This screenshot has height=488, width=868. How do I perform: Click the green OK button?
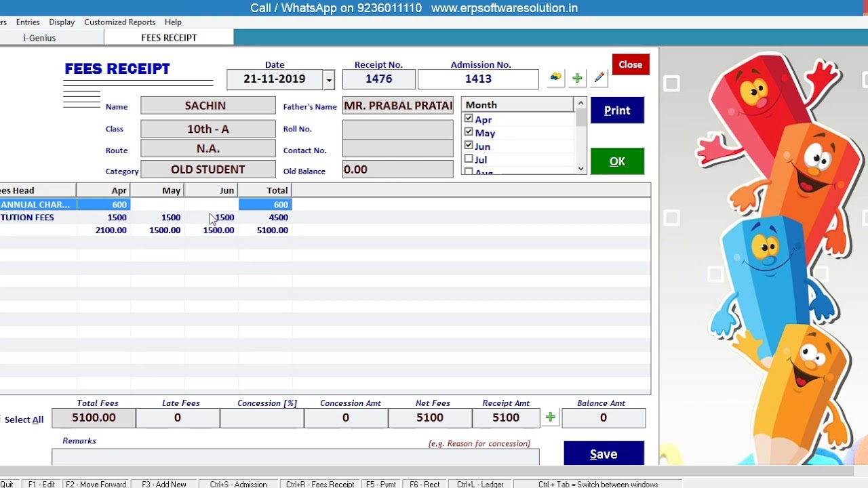tap(617, 161)
